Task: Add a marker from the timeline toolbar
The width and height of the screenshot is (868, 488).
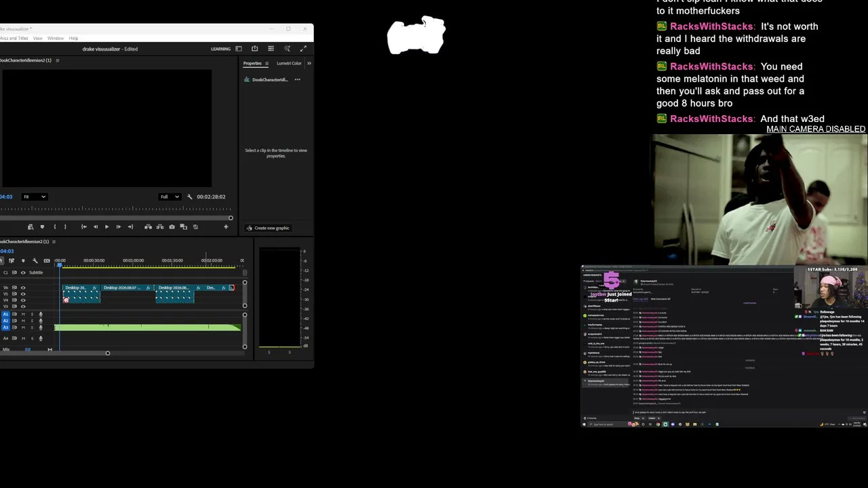Action: (x=23, y=260)
